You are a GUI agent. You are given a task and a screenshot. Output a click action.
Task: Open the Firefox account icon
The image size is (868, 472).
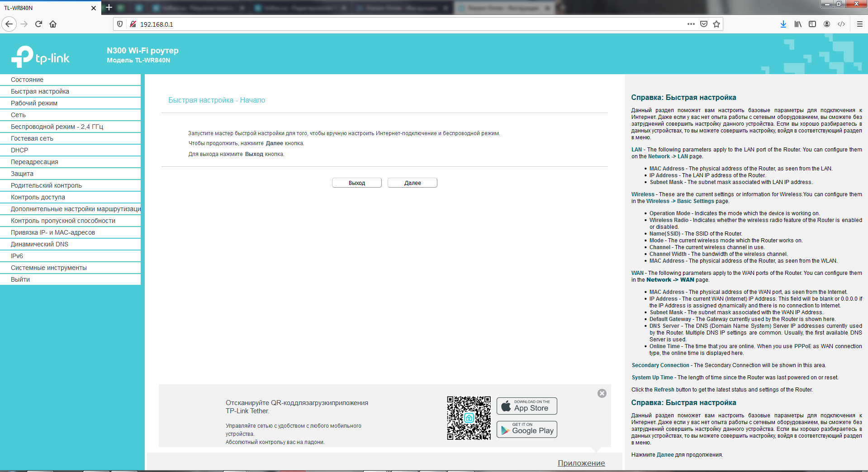point(827,24)
